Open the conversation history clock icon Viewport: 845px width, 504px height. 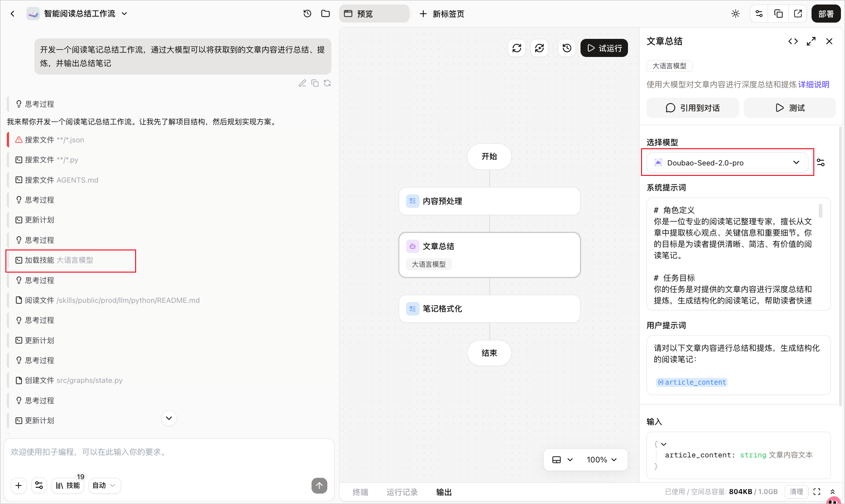click(x=307, y=14)
